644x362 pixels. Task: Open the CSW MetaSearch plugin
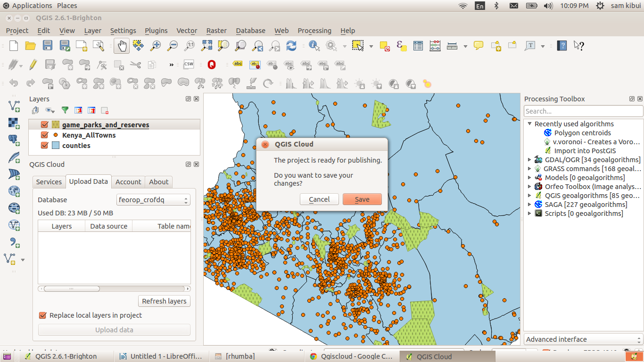(x=189, y=65)
